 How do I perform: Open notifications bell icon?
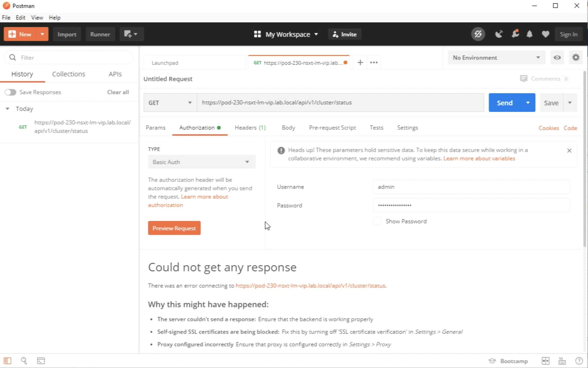coord(529,34)
